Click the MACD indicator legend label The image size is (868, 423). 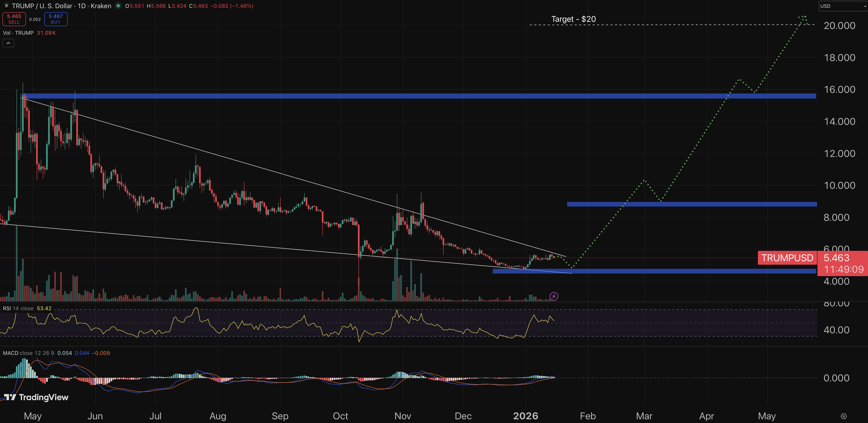pos(11,353)
